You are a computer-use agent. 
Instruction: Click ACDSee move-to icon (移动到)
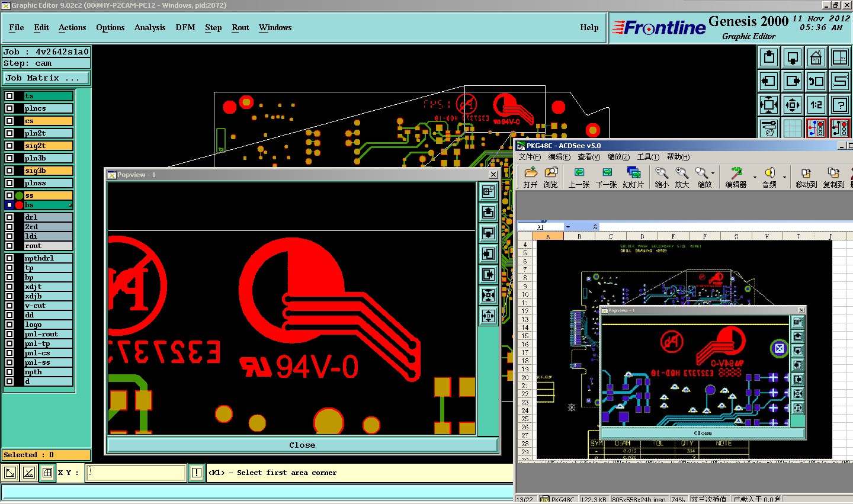pyautogui.click(x=806, y=177)
